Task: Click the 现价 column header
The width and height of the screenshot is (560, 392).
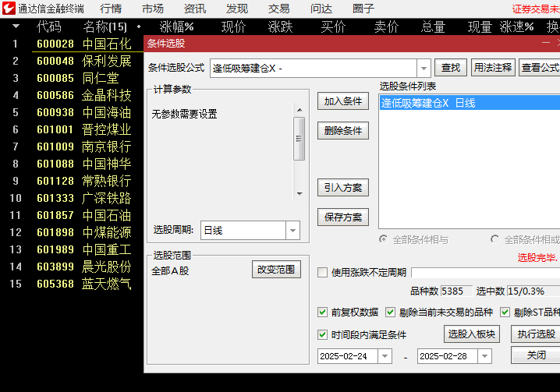Action: point(233,26)
